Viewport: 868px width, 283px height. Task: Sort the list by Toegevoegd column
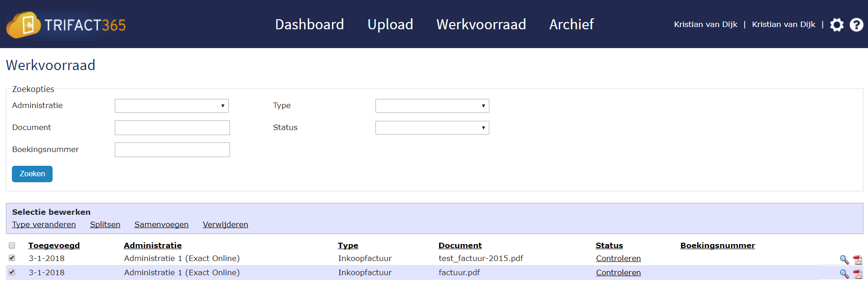[53, 245]
